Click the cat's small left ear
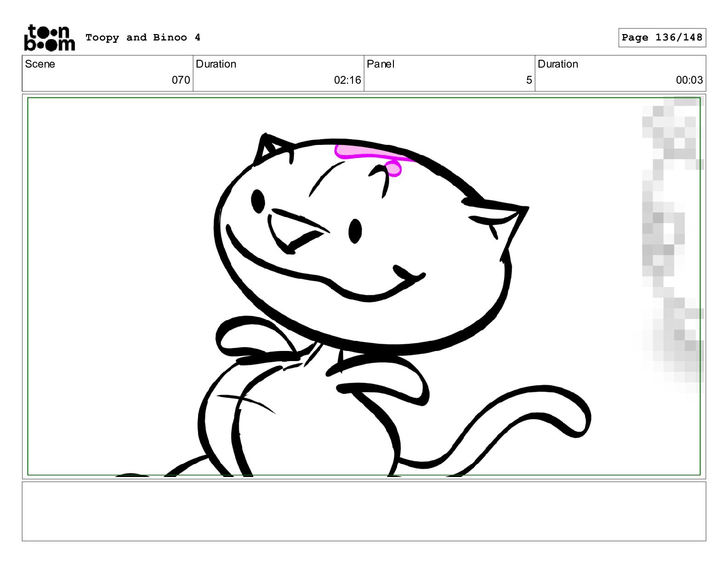The width and height of the screenshot is (728, 563). coord(273,148)
